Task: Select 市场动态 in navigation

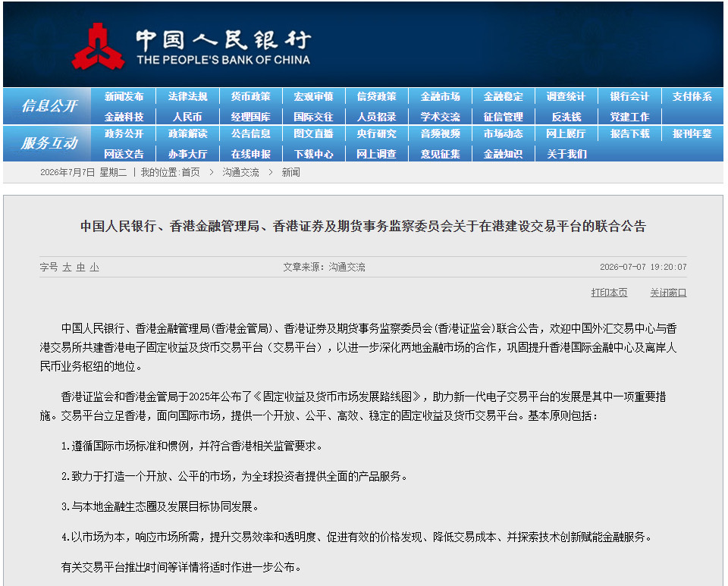Action: (x=504, y=133)
